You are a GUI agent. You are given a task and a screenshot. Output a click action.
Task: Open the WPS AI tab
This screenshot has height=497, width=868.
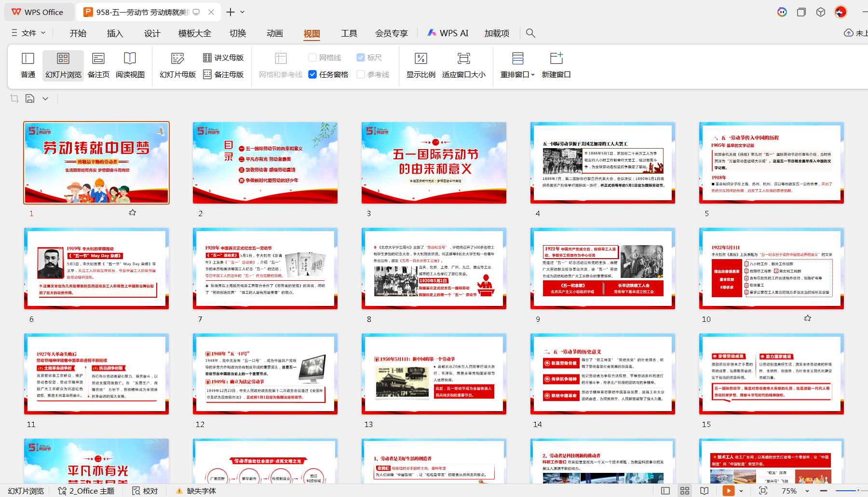(x=448, y=33)
